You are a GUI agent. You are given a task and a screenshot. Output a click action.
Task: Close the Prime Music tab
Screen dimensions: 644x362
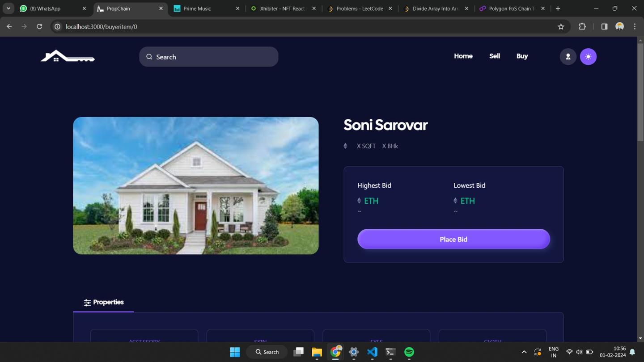(237, 8)
